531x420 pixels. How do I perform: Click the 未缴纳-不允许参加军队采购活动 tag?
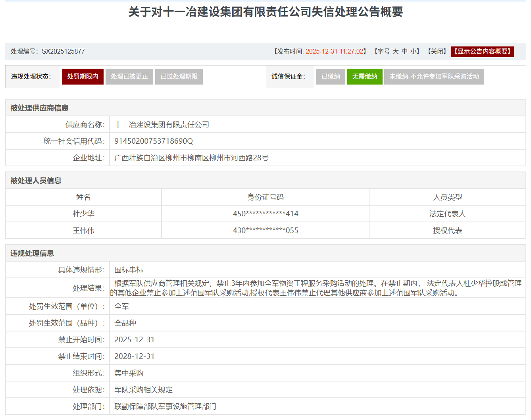(x=434, y=77)
